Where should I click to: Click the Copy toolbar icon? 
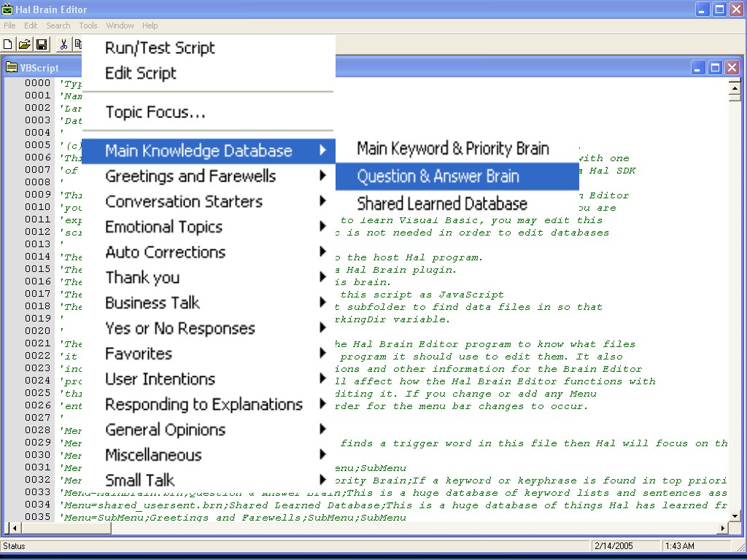tap(77, 44)
